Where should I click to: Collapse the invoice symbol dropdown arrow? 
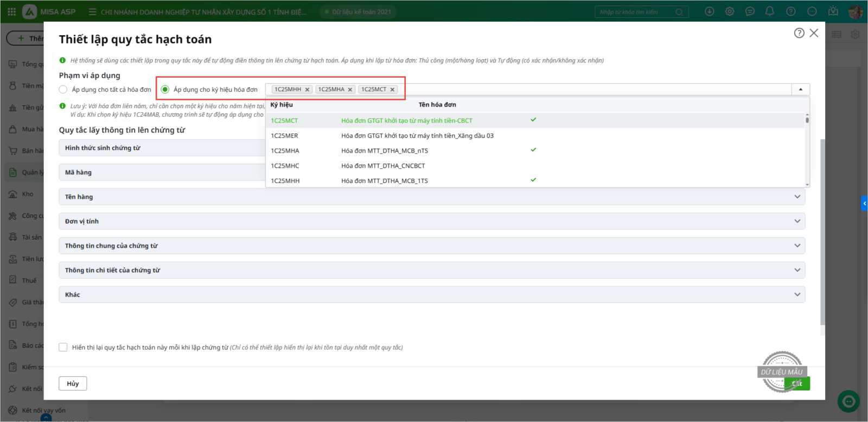coord(801,90)
